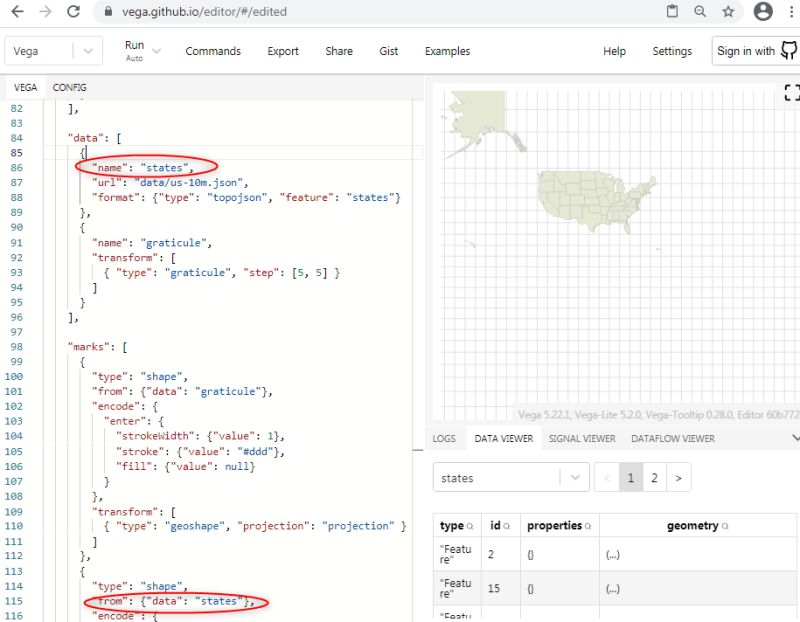Screen dimensions: 800x622
Task: Click the "format" topojson code line
Action: [246, 197]
